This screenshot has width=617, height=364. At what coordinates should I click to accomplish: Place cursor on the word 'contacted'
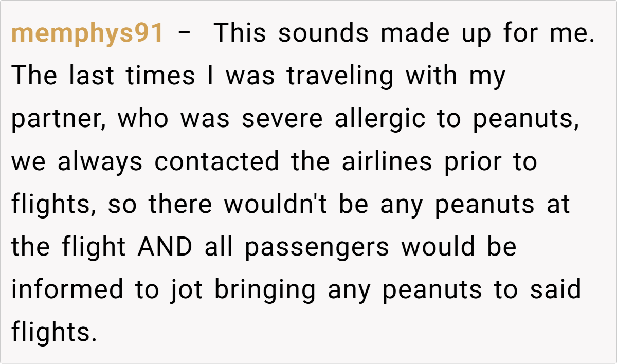pos(216,162)
